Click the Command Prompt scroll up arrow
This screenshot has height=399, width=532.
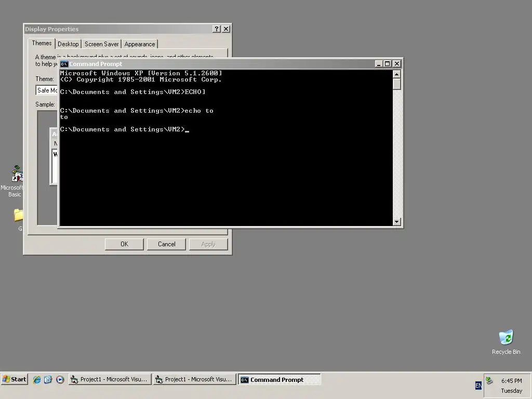pyautogui.click(x=396, y=74)
